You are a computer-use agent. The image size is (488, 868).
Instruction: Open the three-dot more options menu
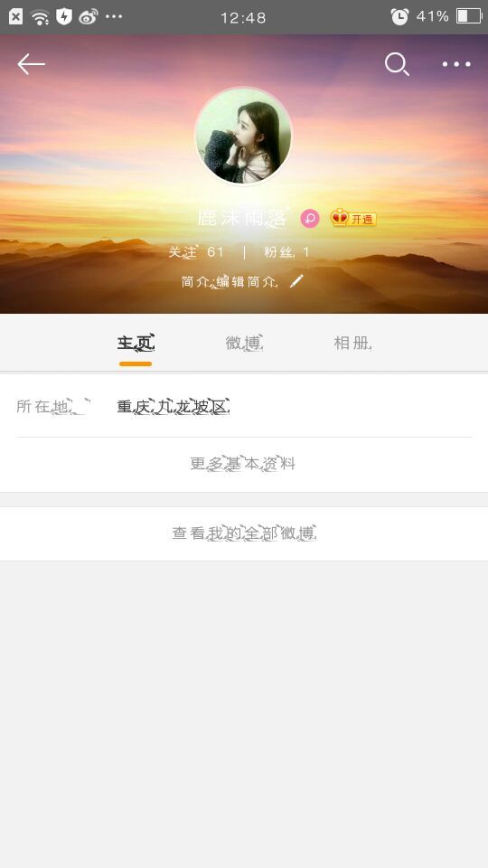click(x=456, y=64)
